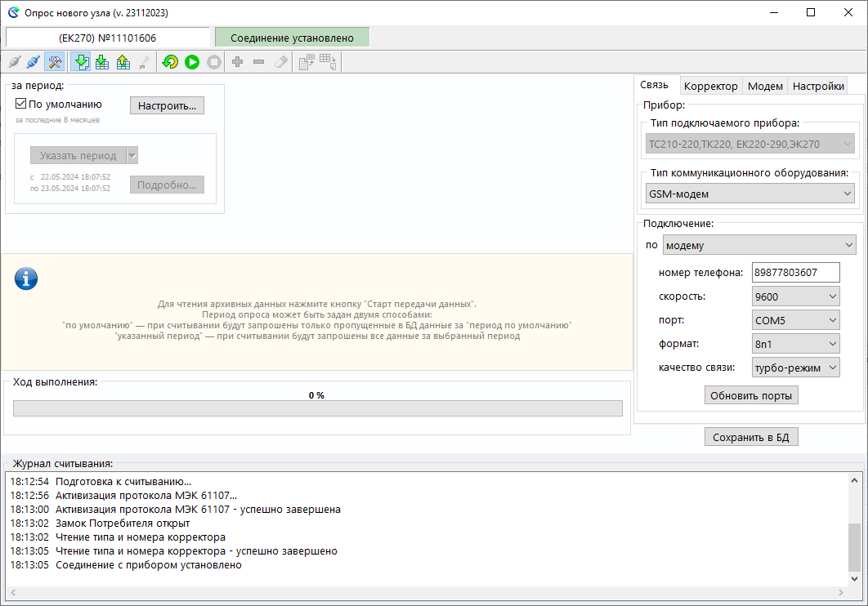Click the 'Настроить...' button
This screenshot has width=868, height=606.
168,105
